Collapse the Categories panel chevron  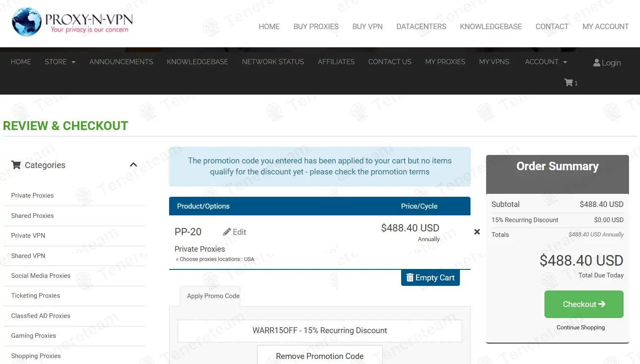point(133,165)
